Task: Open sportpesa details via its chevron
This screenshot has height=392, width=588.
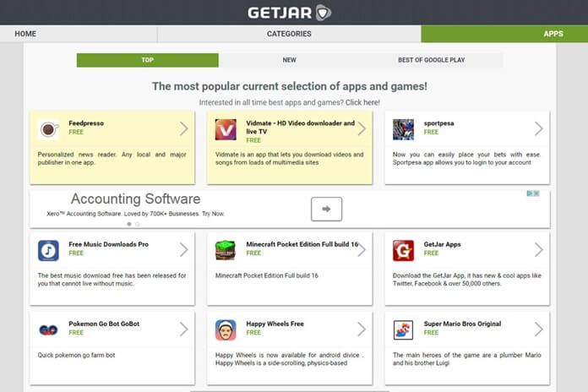Action: [x=538, y=128]
